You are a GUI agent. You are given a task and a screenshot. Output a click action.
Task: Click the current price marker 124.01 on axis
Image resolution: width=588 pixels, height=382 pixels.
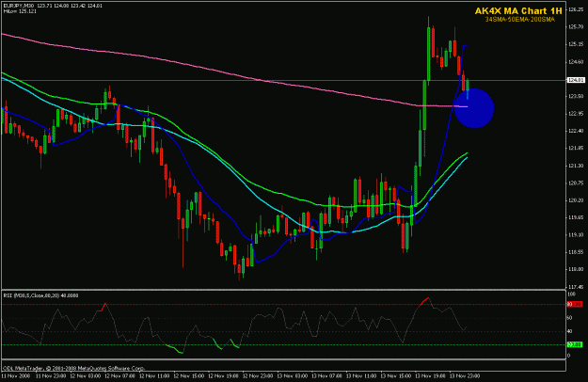point(576,80)
